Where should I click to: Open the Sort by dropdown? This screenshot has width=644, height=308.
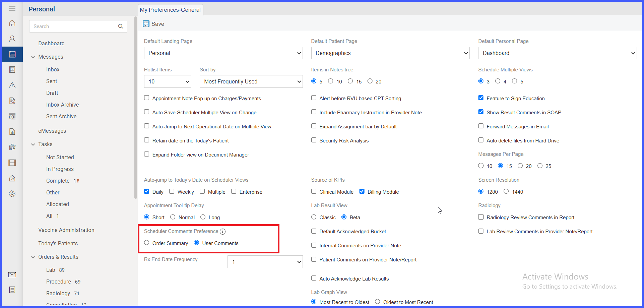[251, 81]
